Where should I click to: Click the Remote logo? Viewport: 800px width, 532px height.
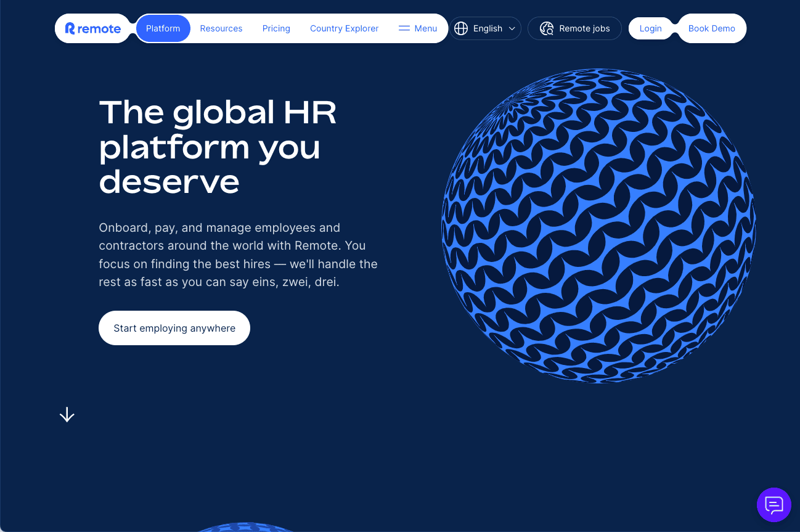(x=93, y=28)
